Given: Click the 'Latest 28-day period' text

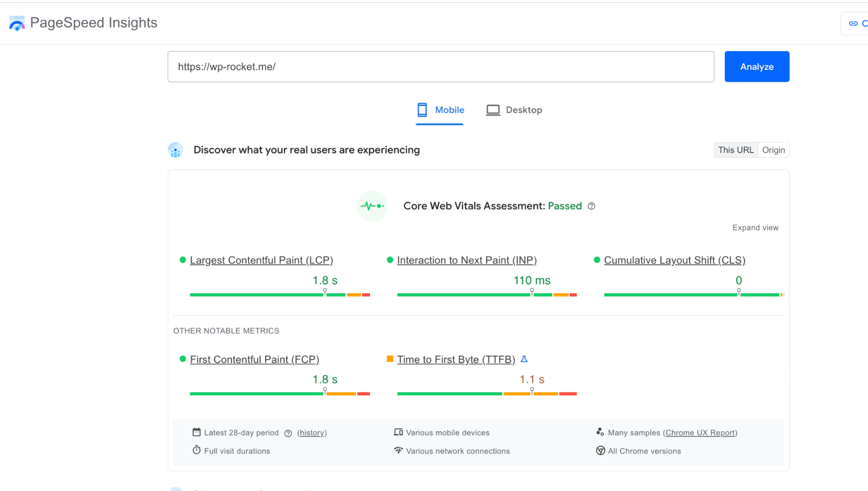Looking at the screenshot, I should [x=241, y=433].
